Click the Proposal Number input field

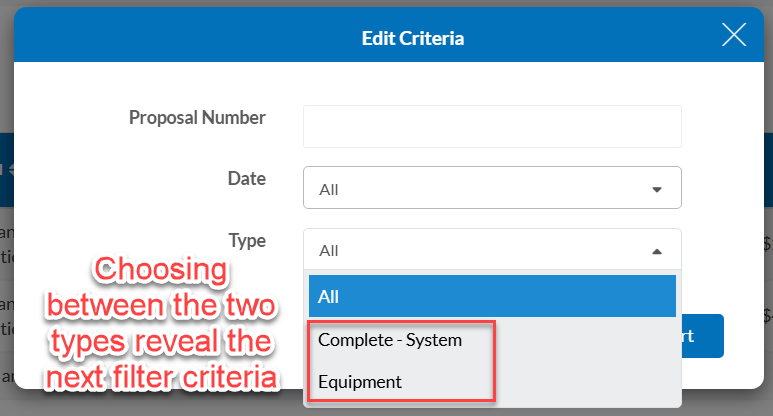pos(492,126)
